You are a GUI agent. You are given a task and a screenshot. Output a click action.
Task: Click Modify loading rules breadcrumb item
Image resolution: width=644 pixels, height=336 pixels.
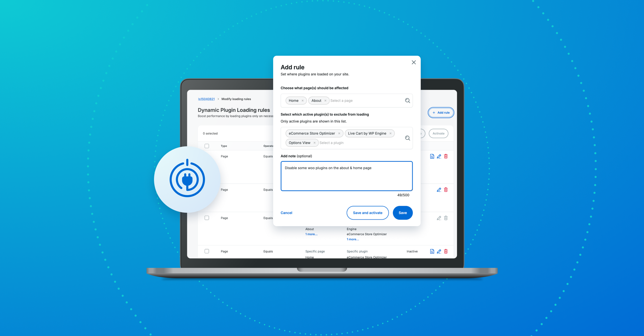pyautogui.click(x=236, y=99)
